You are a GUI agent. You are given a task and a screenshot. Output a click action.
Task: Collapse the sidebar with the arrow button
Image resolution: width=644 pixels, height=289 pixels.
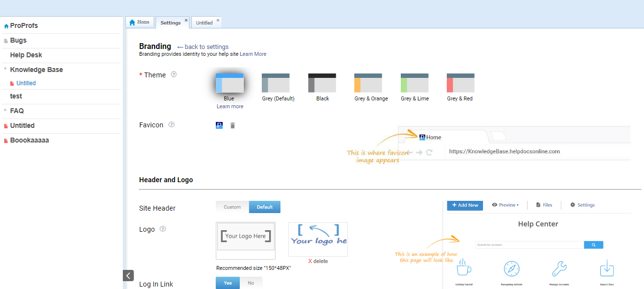[x=128, y=275]
